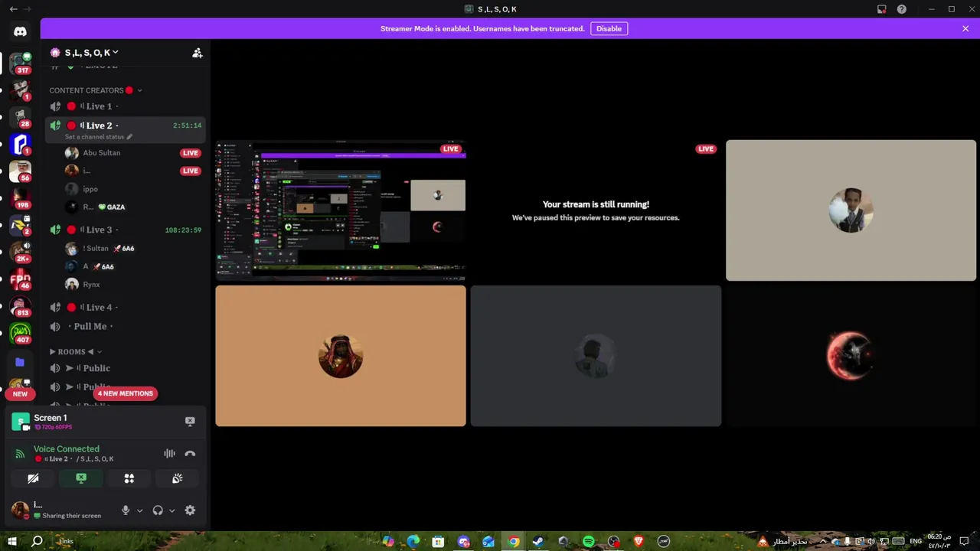Select user Rynx in Live 3
Screen dimensions: 980x551
pyautogui.click(x=132, y=285)
